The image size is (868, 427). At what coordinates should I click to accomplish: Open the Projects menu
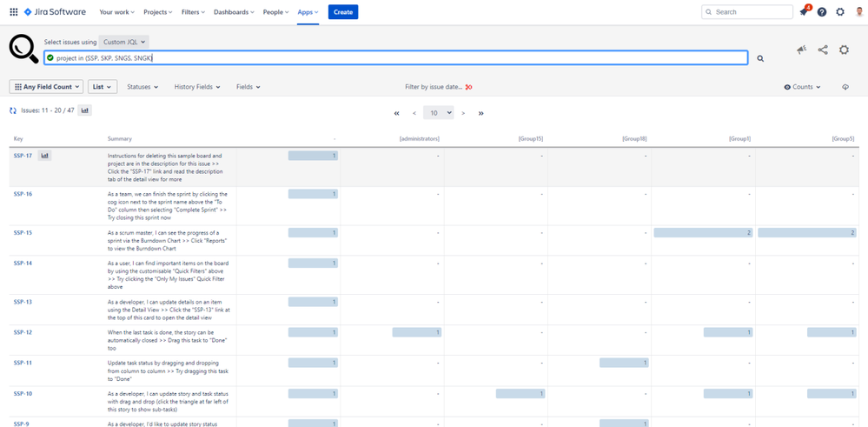[x=158, y=11]
